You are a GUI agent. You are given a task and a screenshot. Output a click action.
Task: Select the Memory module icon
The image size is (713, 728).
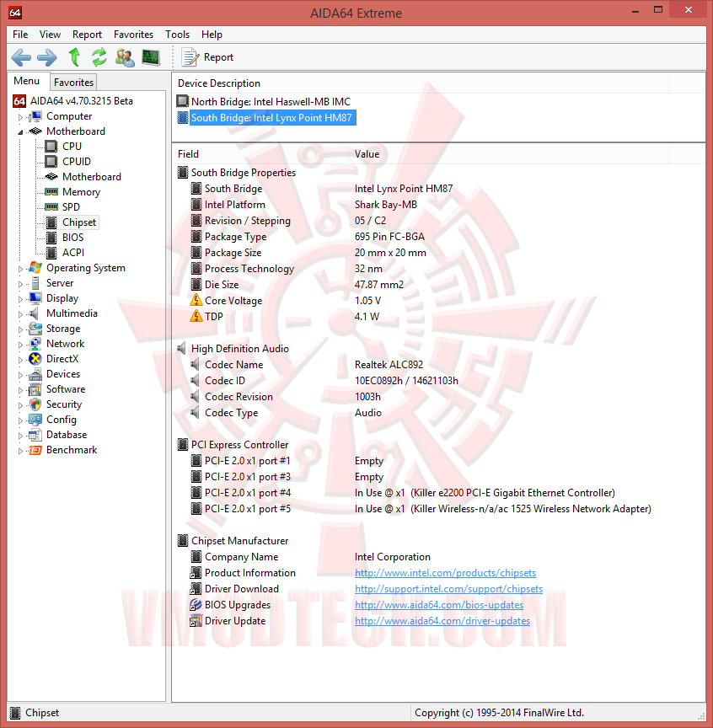(x=51, y=192)
